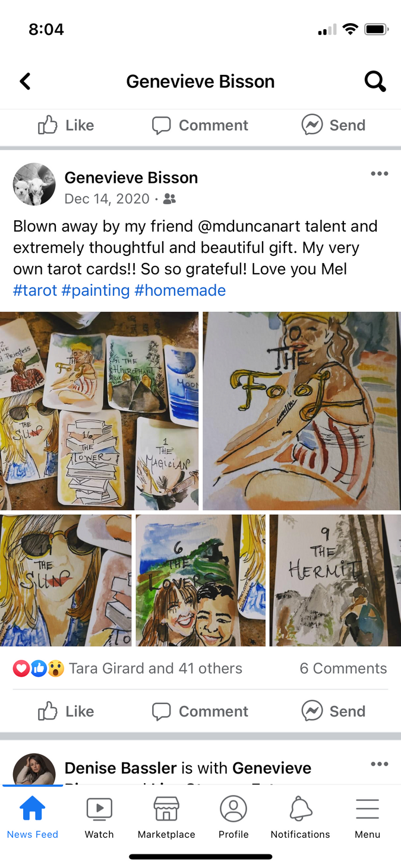This screenshot has width=401, height=868.
Task: Open The Fool tarot card photo
Action: tap(302, 411)
